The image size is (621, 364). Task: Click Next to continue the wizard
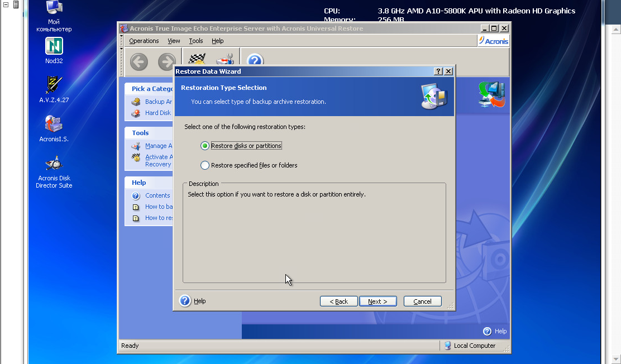378,301
